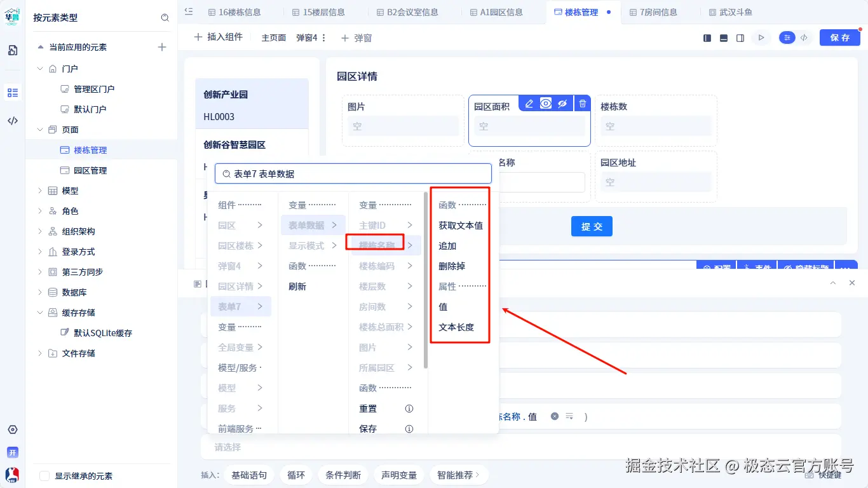868x488 pixels.
Task: Insert 声明变量 statement
Action: tap(399, 475)
